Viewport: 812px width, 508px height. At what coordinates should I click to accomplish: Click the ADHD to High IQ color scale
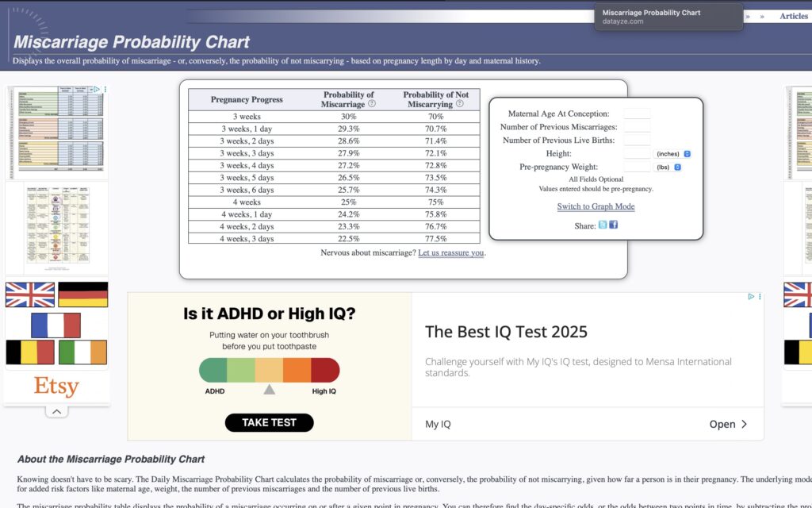(x=269, y=370)
